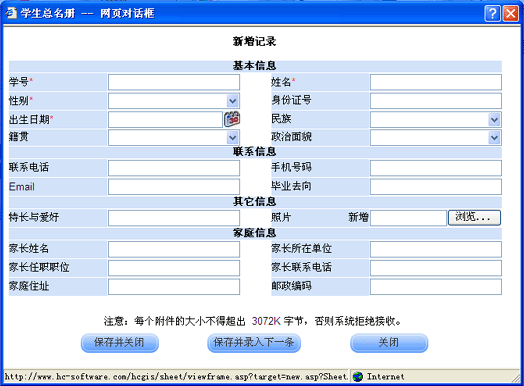
Task: Open the 民族 ethnicity dropdown
Action: 494,119
